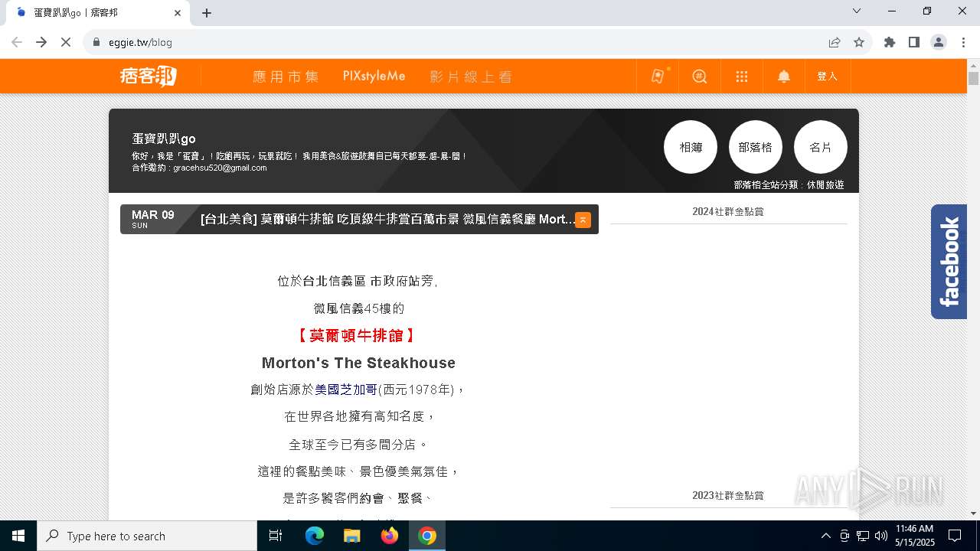
Task: Click the 痞客邦 Pixnet logo
Action: 149,76
